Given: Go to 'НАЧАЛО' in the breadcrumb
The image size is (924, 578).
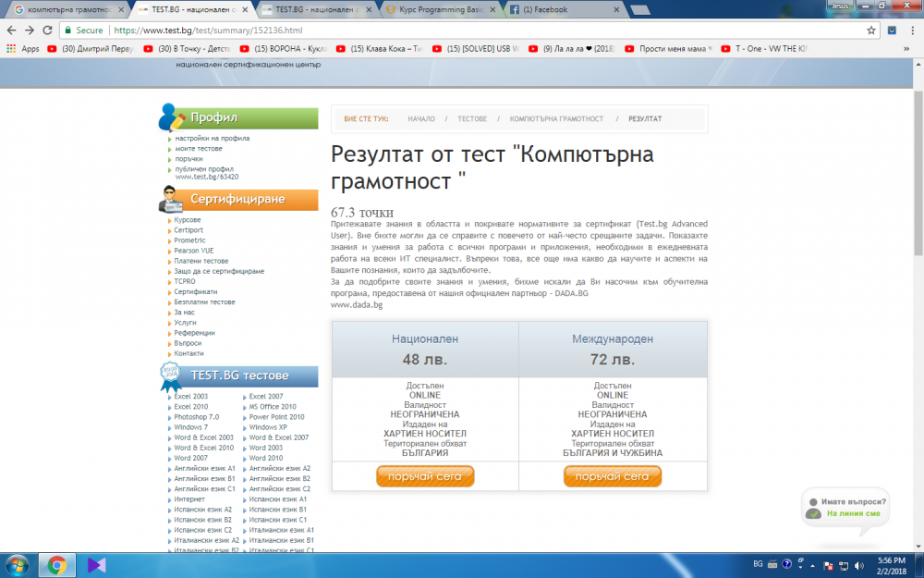Looking at the screenshot, I should (x=421, y=119).
